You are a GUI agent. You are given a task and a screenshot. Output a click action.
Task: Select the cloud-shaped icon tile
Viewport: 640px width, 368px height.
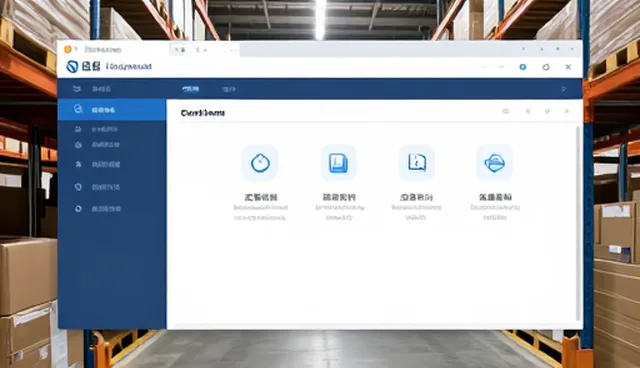pos(494,163)
